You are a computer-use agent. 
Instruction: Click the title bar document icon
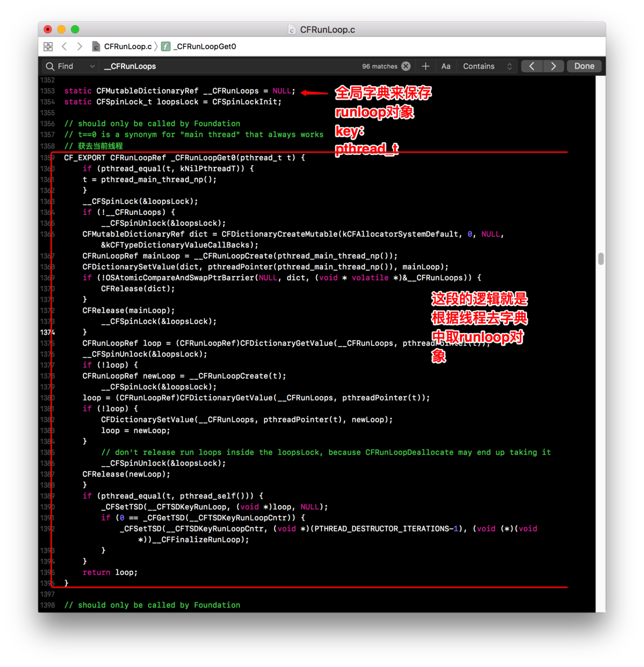pyautogui.click(x=292, y=30)
